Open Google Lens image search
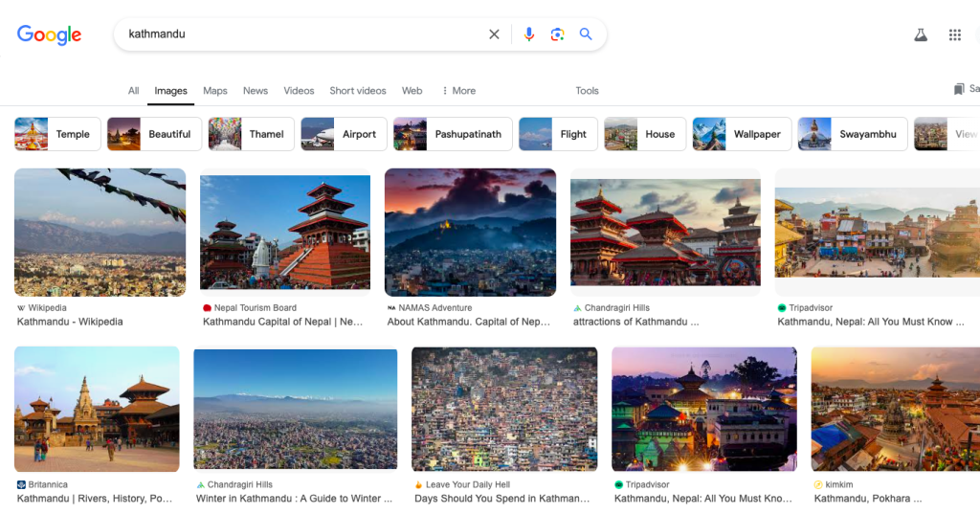Image resolution: width=980 pixels, height=514 pixels. 557,34
